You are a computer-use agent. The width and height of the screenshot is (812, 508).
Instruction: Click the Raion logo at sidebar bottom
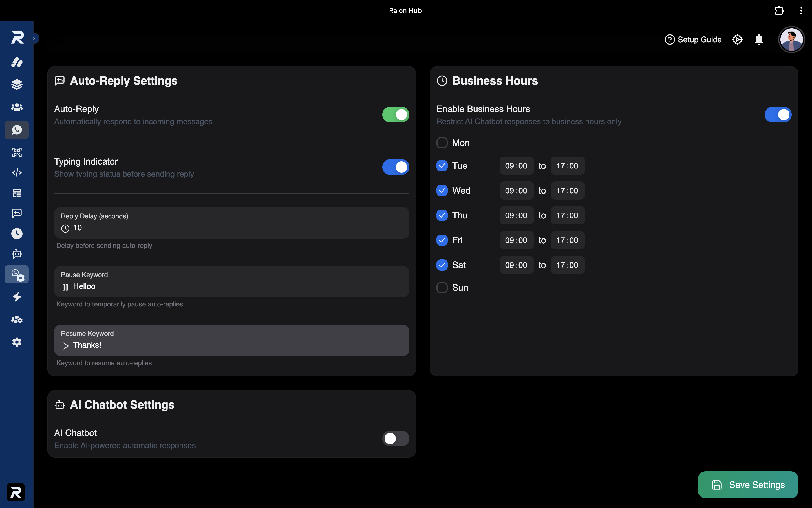pyautogui.click(x=16, y=492)
